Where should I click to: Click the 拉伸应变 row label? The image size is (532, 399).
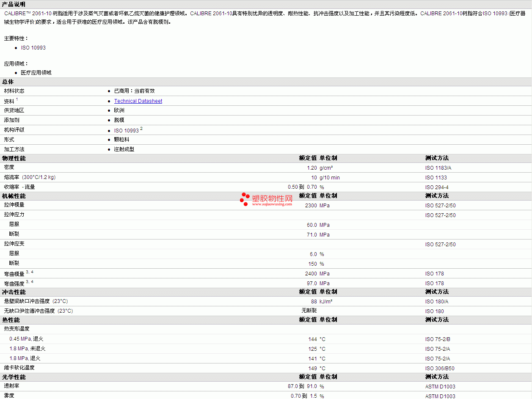(x=14, y=244)
